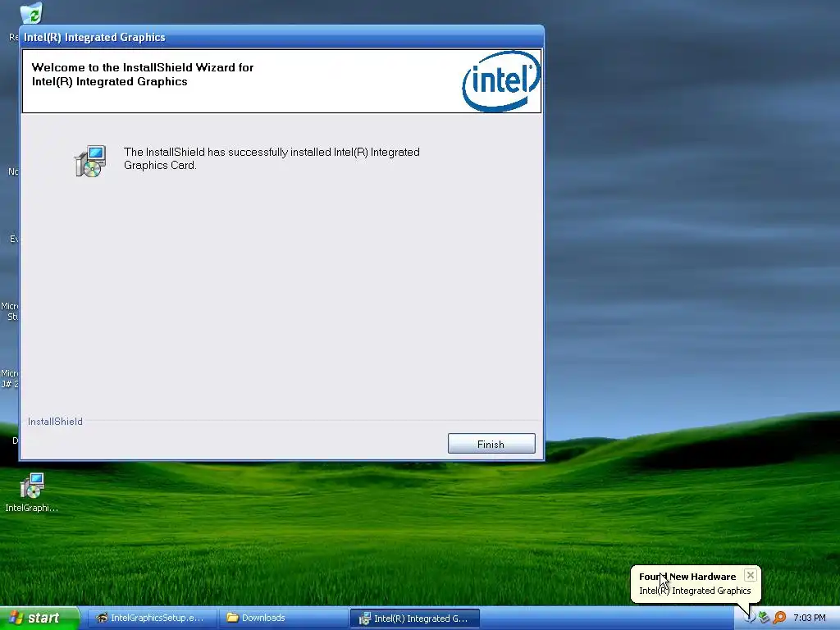Click the new hardware tray icon under balloon
The width and height of the screenshot is (840, 630).
pos(749,618)
